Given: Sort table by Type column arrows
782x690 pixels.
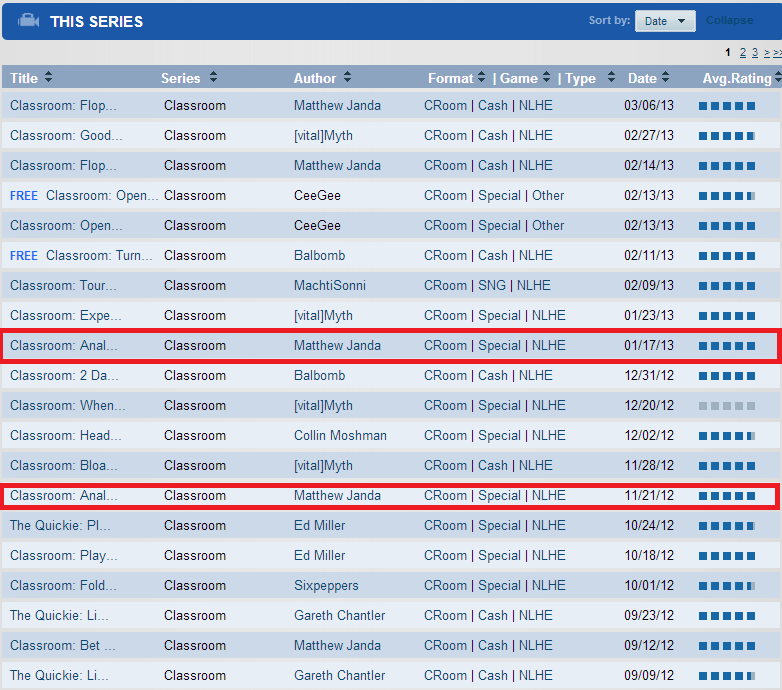Looking at the screenshot, I should 611,77.
